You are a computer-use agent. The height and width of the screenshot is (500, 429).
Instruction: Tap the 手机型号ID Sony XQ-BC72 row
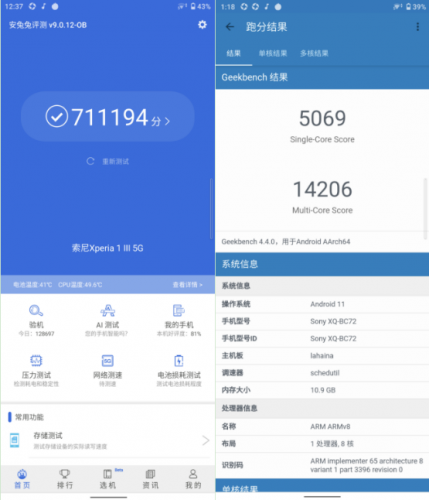[x=322, y=339]
